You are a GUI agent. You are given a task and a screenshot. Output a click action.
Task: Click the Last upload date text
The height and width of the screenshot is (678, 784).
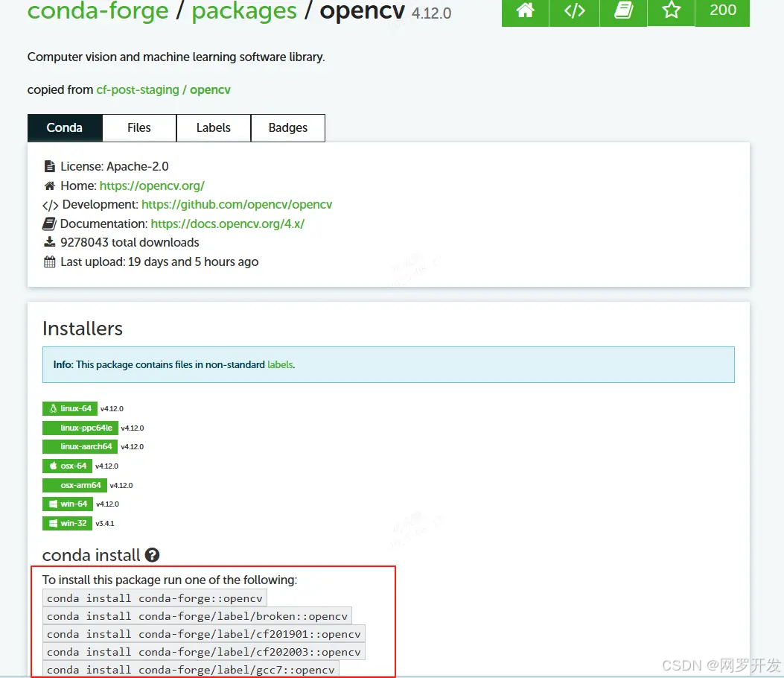(x=159, y=262)
